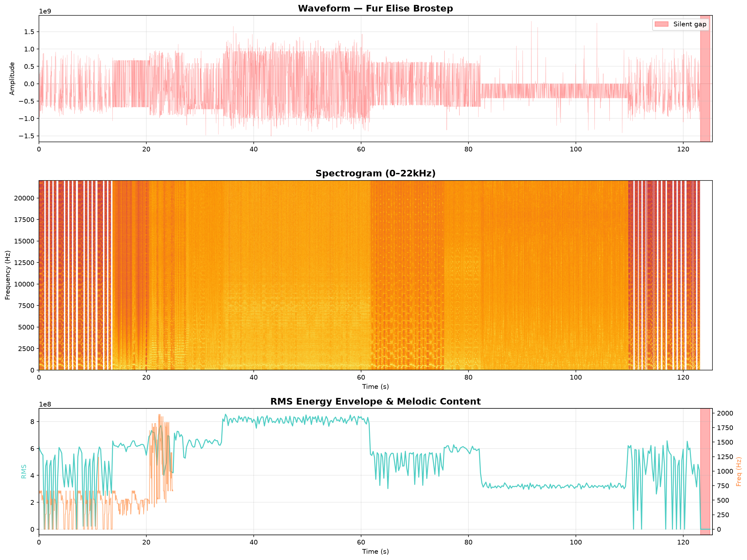Click the "0.0" amplitude tick on the waveform
The image size is (747, 560).
click(x=30, y=84)
